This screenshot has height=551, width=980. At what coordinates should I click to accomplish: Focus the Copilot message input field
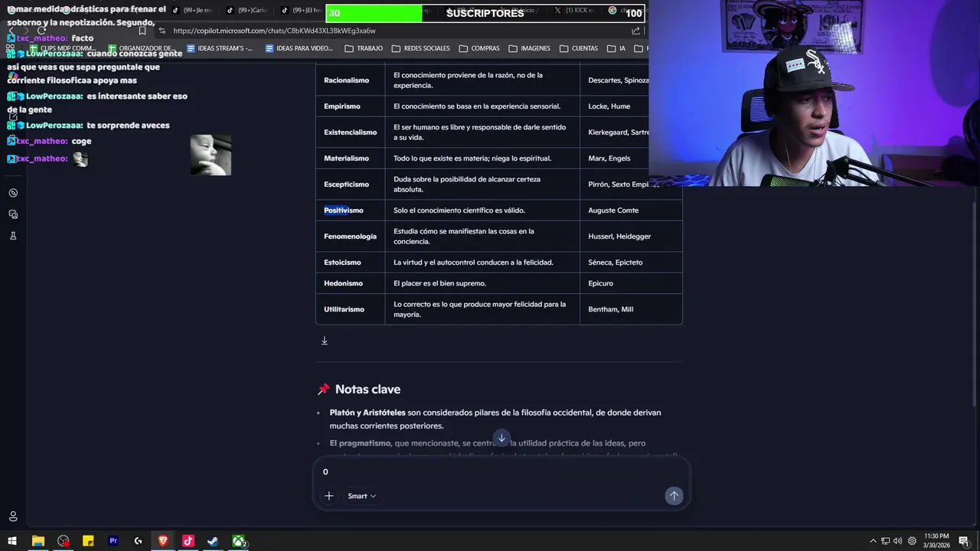[501, 471]
